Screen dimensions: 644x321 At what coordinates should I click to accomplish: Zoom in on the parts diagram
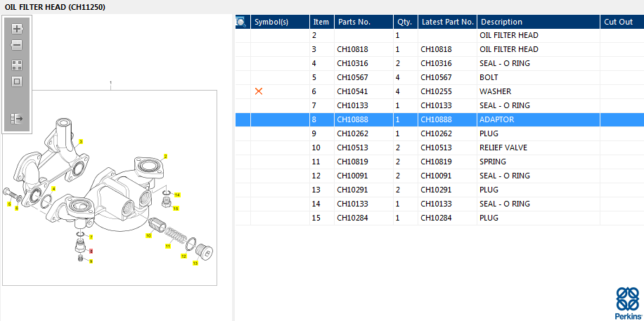pos(16,29)
